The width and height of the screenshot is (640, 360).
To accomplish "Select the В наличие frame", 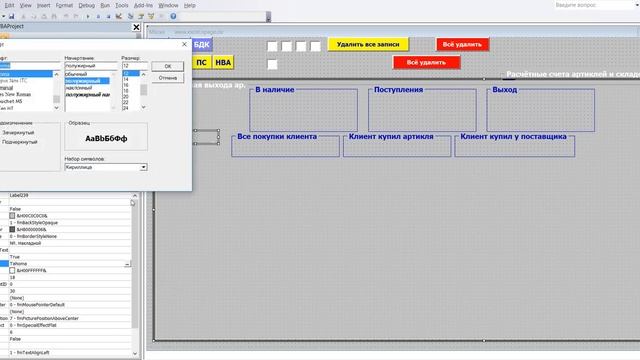I will coord(303,109).
